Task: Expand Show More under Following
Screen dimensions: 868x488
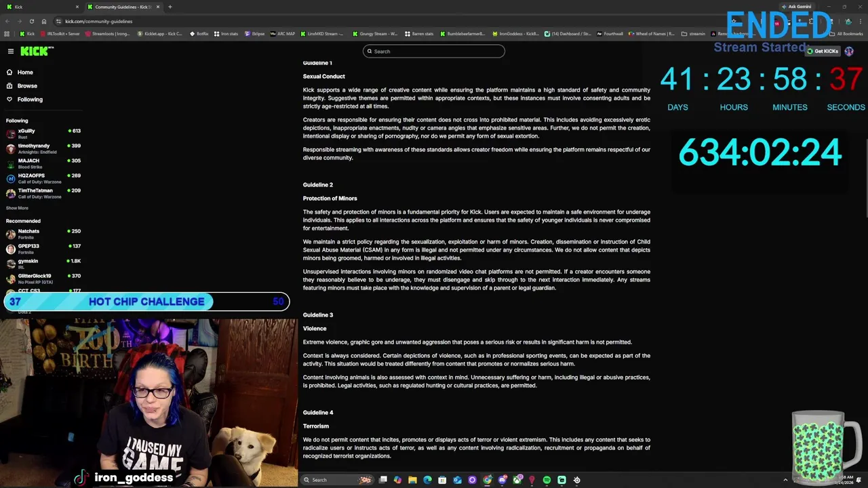Action: click(x=18, y=208)
